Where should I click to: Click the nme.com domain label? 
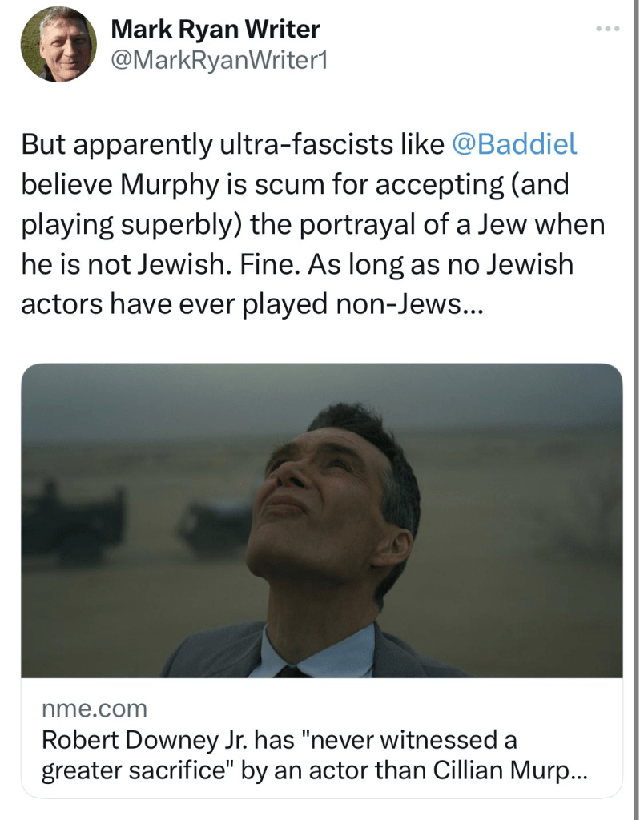(x=95, y=709)
